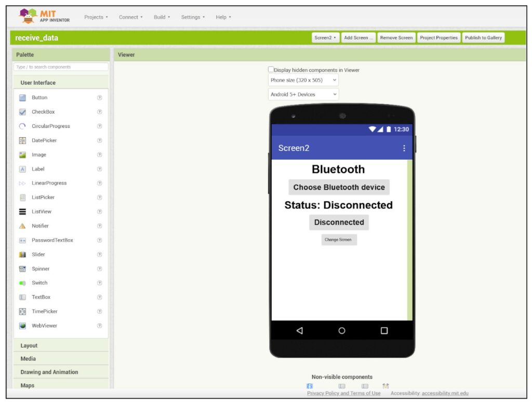Select the TimePicker component
This screenshot has height=402, width=532.
[45, 312]
